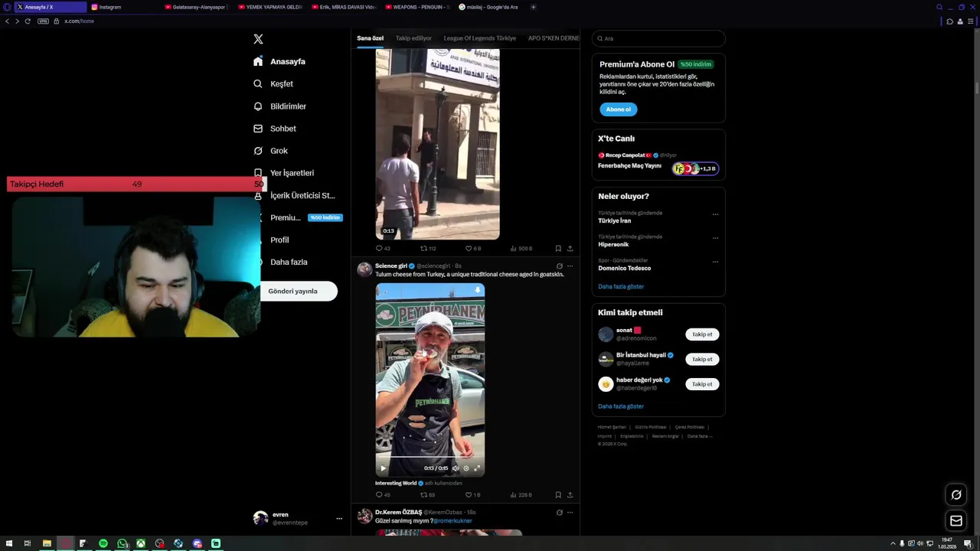Open Grok from the sidebar
This screenshot has height=551, width=980.
click(x=270, y=151)
